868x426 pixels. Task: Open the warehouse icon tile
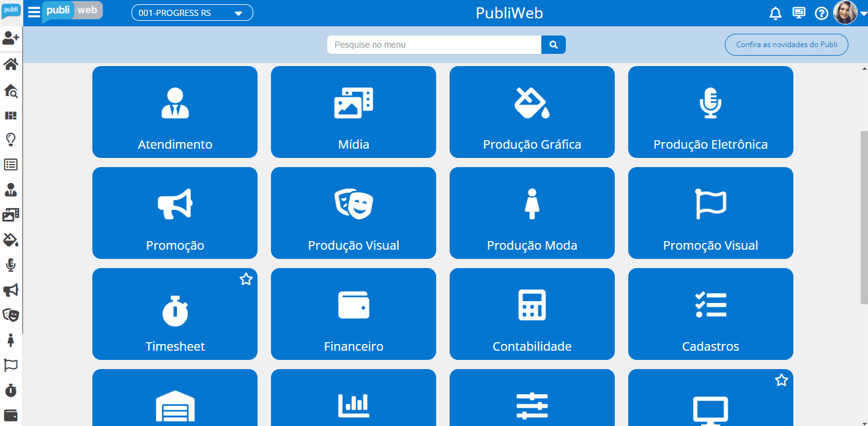175,398
